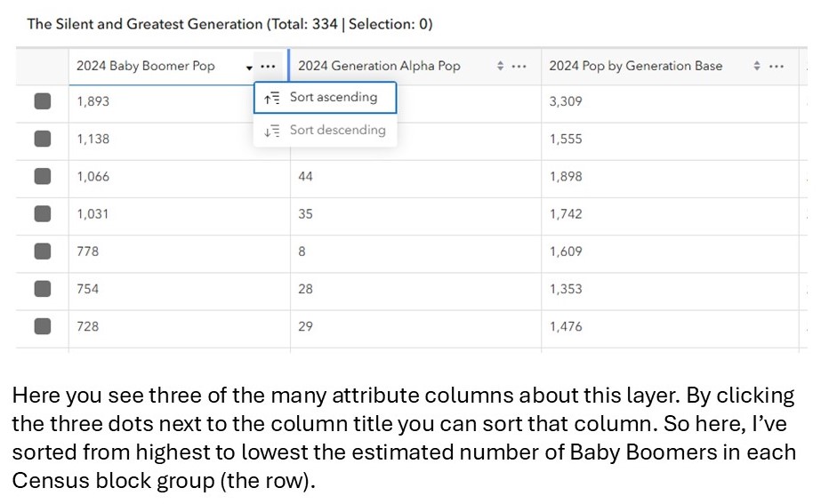Viewport: 821px width, 504px height.
Task: Select the row checkbox for 778
Action: [x=43, y=252]
